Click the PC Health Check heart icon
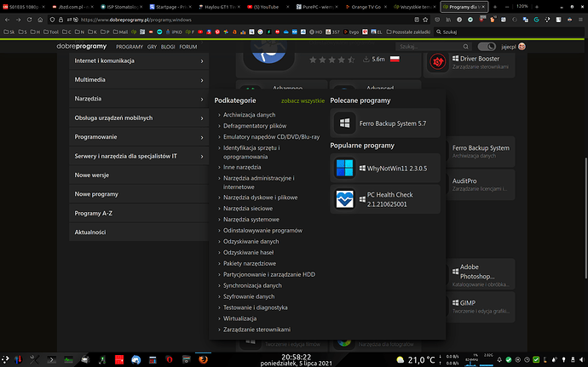The width and height of the screenshot is (588, 367). (344, 199)
